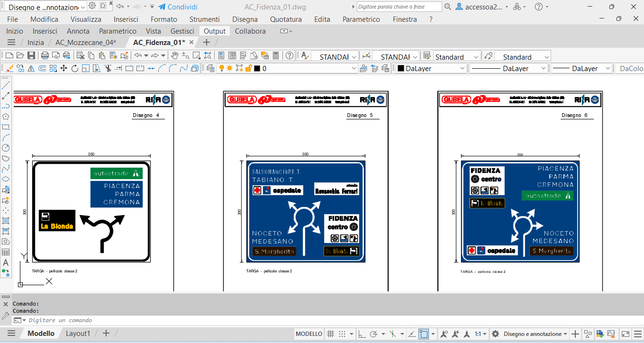This screenshot has height=343, width=644.
Task: Toggle ortho mode in status bar
Action: pos(362,334)
